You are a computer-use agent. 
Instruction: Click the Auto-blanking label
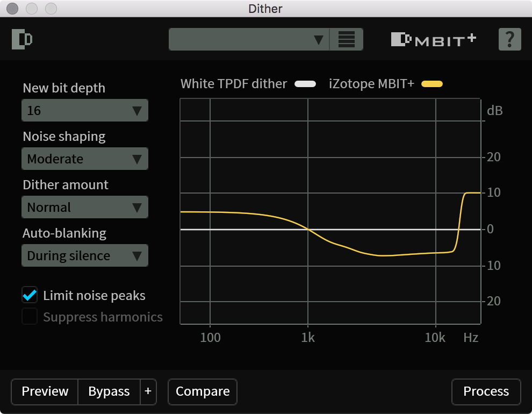coord(64,233)
